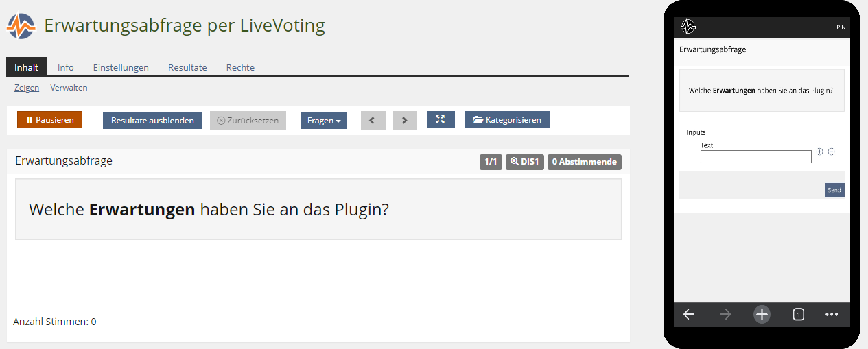Click the LiveVoting logo icon
Image resolution: width=868 pixels, height=349 pixels.
(x=21, y=26)
